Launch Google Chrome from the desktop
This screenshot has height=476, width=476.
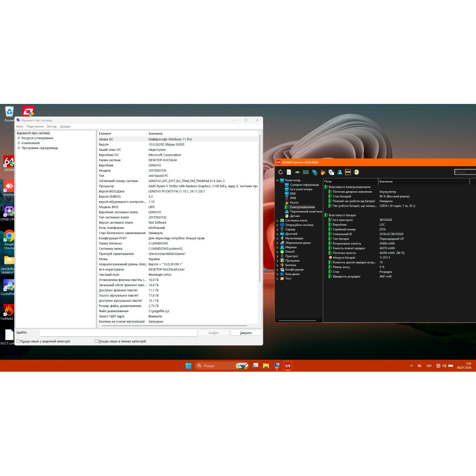(9, 240)
